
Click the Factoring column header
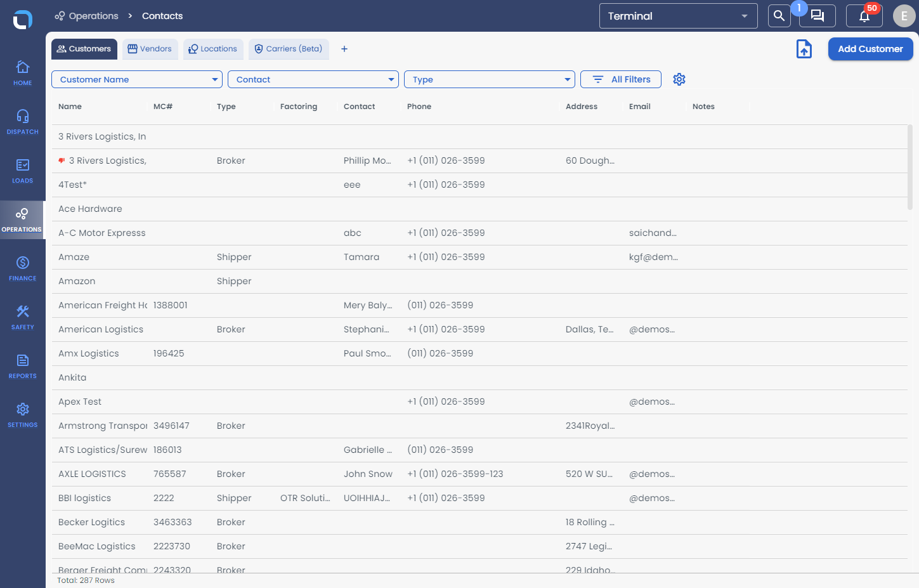coord(299,107)
